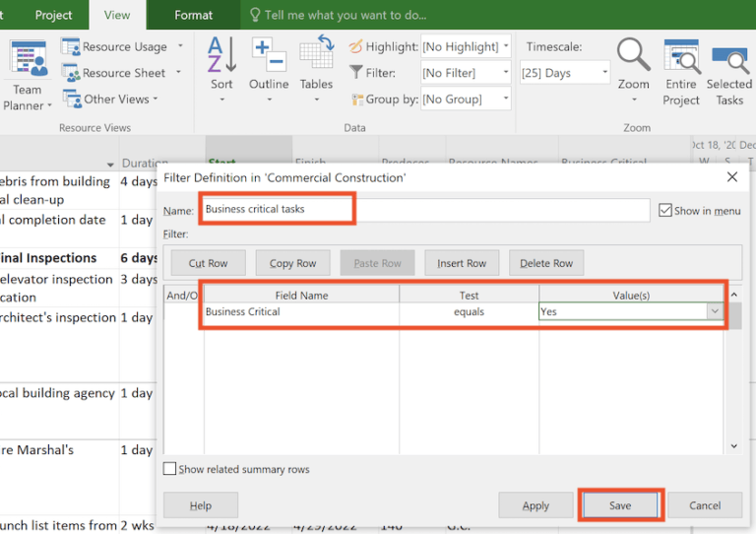Zoom to Selected Tasks
Viewport: 756px width, 534px height.
coord(729,76)
